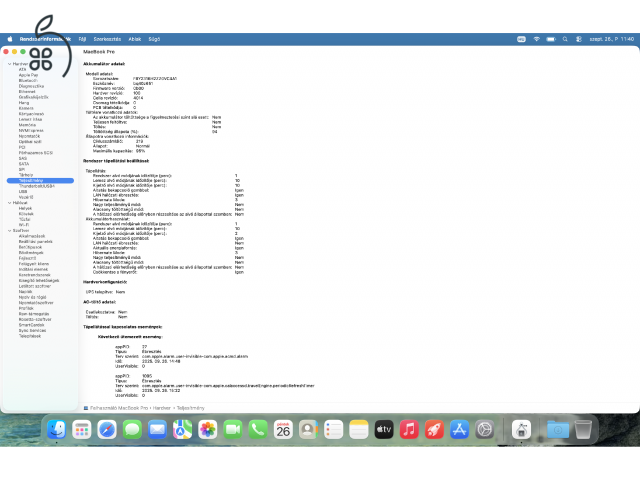Open the Music app in the Dock

coord(409,429)
